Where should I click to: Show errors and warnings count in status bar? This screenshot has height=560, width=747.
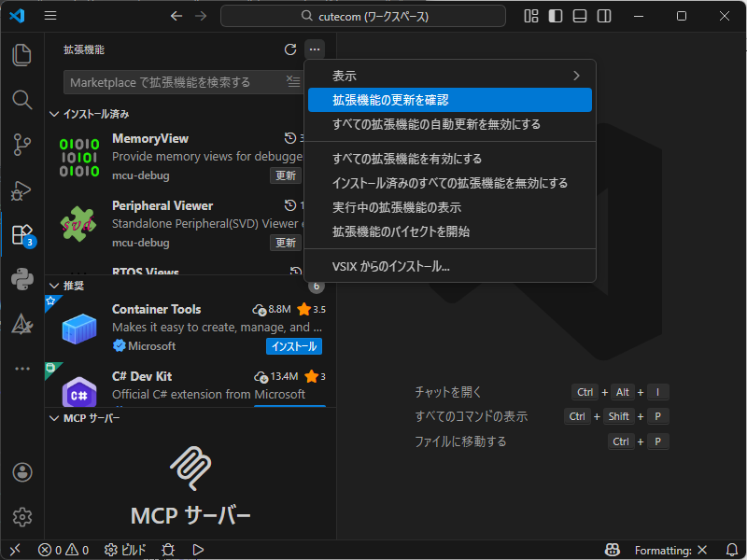(x=63, y=551)
